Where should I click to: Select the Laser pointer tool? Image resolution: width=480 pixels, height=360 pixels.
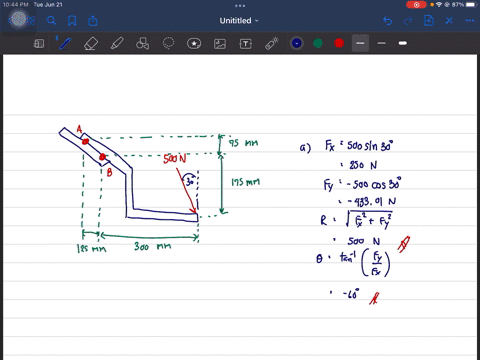pyautogui.click(x=272, y=43)
